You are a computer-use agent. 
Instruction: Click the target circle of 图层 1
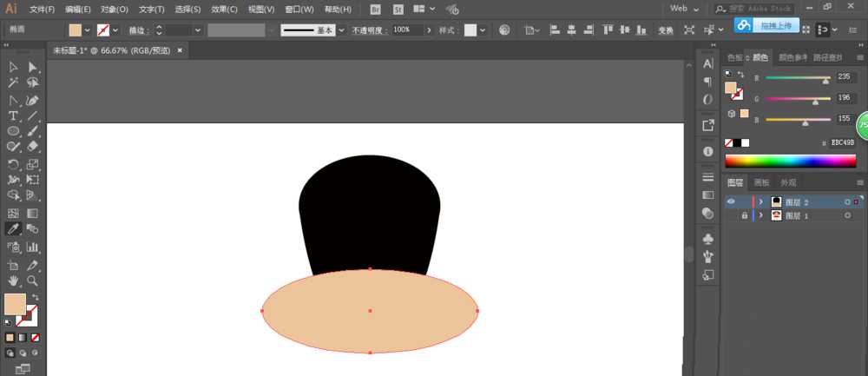(846, 215)
